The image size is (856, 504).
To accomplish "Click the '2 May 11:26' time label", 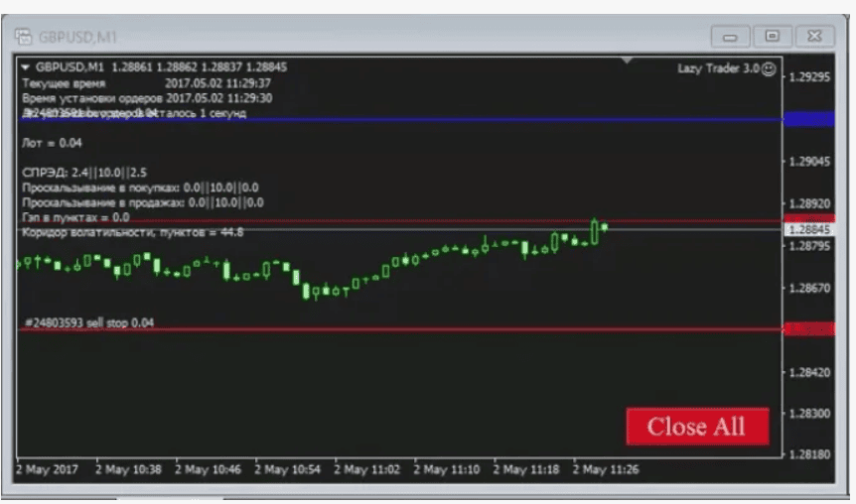I will point(606,469).
